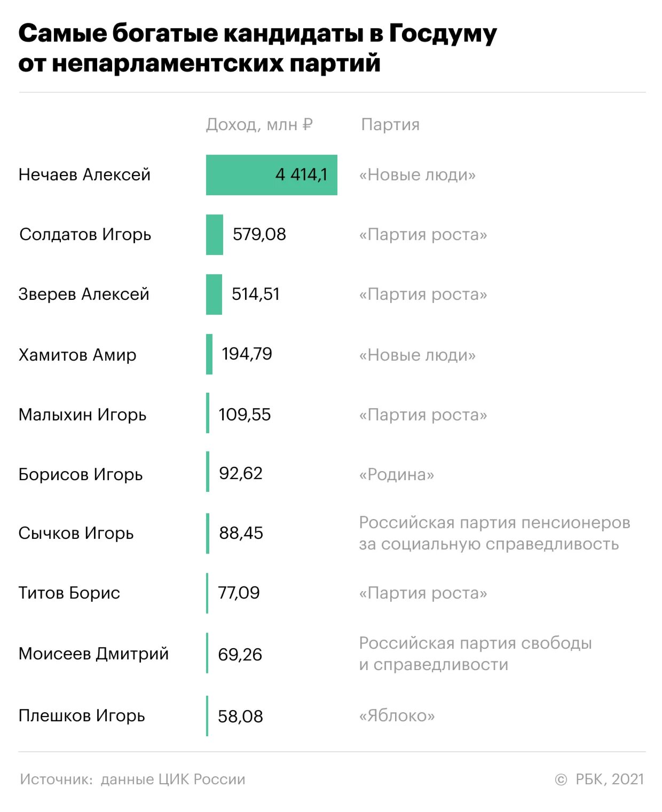Select the name Титов Борис
Viewport: 662px width, 812px height.
pos(69,593)
